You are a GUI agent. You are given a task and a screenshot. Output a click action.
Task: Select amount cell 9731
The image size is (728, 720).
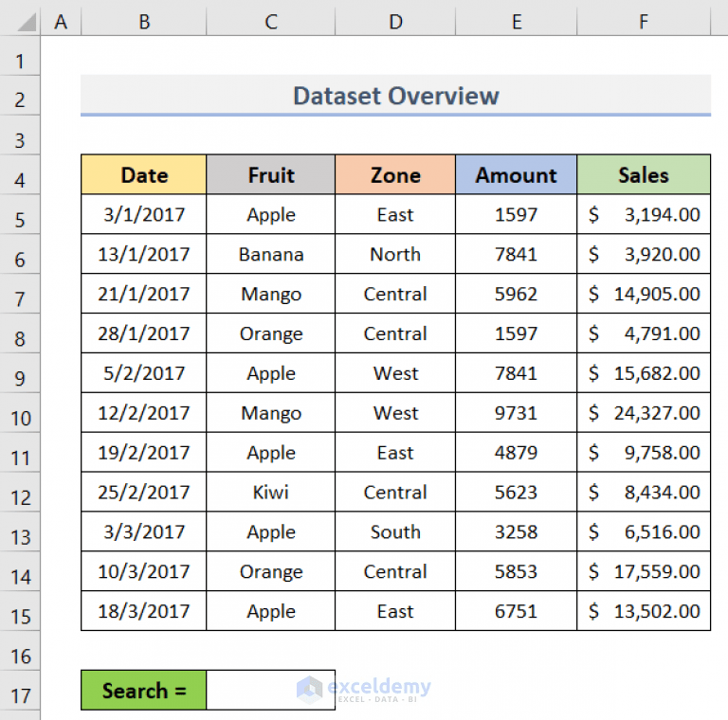click(x=517, y=412)
